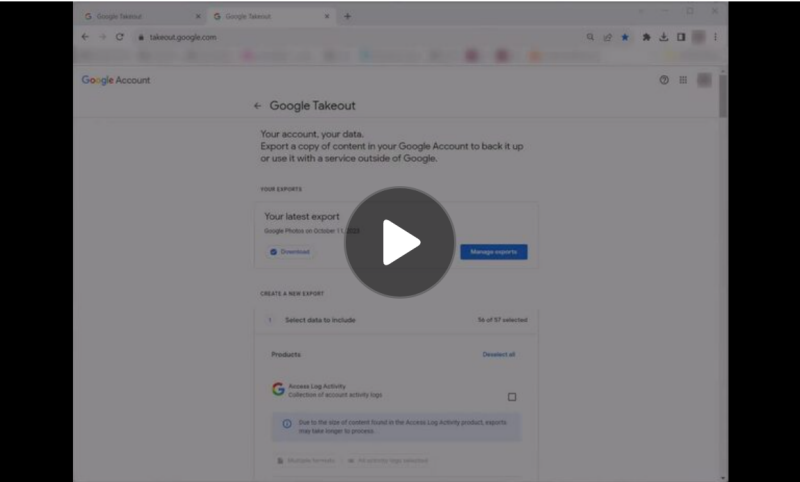Click the Manage exports button
This screenshot has height=482, width=800.
tap(494, 252)
